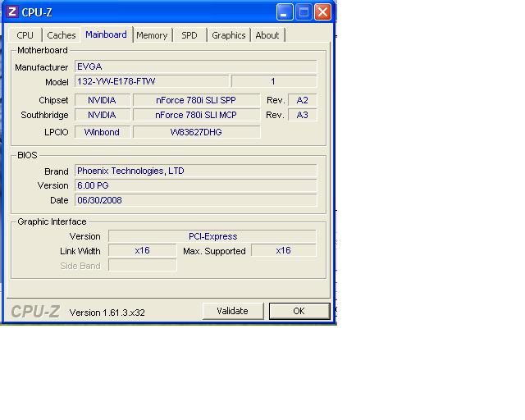525x420 pixels.
Task: Close the CPU-Z window
Action: point(322,12)
